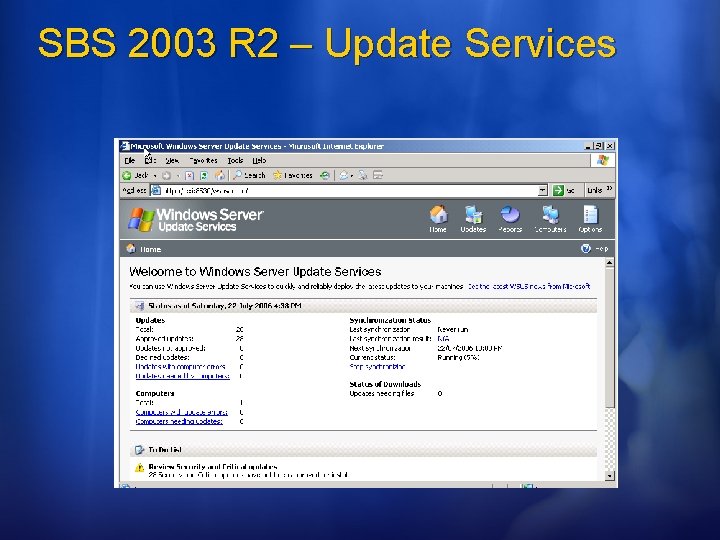
Task: Open the Forward button history dropdown
Action: (177, 176)
